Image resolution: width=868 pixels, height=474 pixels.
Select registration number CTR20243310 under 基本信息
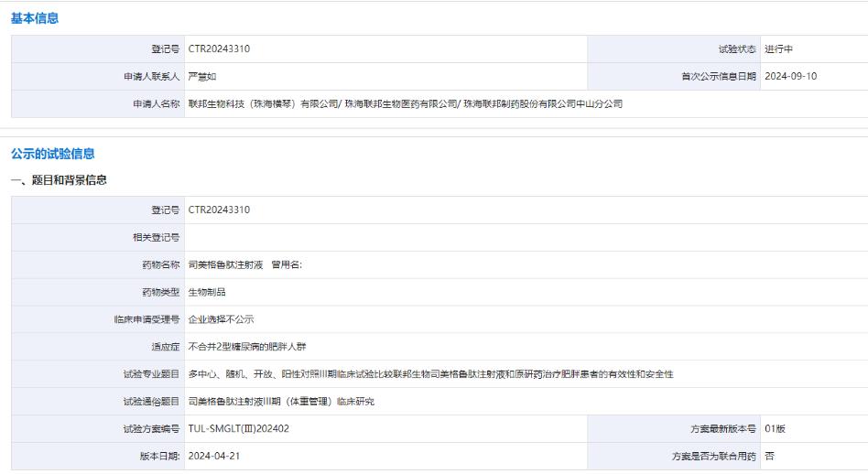[x=219, y=49]
